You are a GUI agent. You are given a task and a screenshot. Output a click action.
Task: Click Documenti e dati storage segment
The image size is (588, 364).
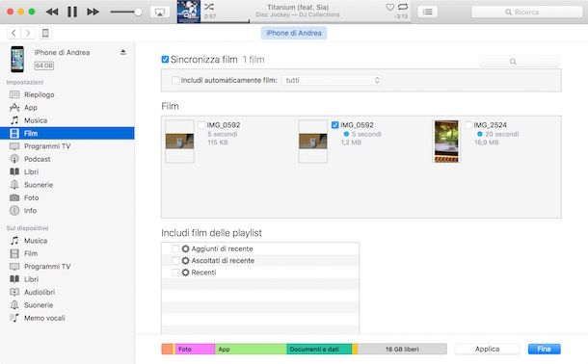pos(319,349)
